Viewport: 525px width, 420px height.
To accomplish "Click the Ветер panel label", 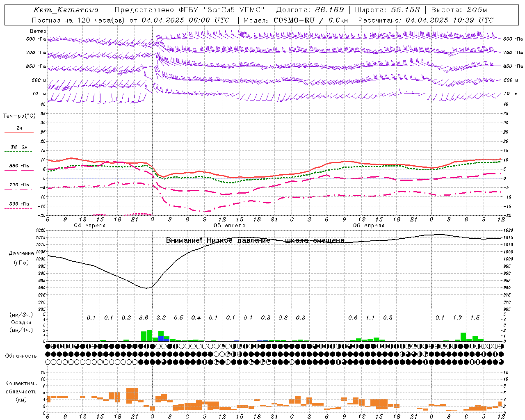I will (x=38, y=31).
